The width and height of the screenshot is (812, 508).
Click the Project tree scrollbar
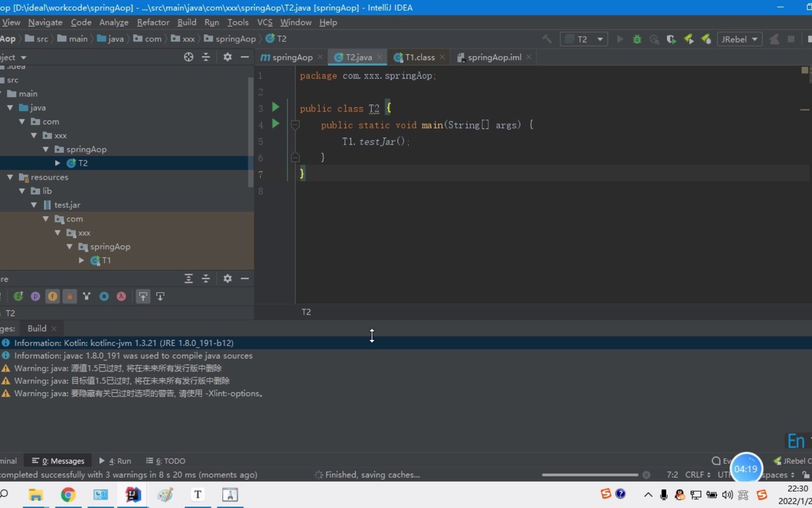[x=250, y=132]
